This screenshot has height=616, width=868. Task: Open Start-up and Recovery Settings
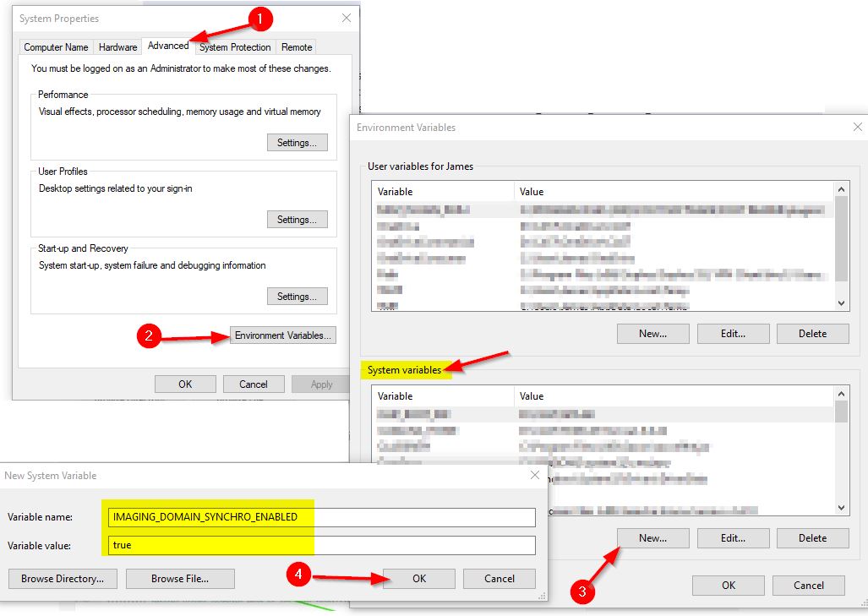click(297, 297)
